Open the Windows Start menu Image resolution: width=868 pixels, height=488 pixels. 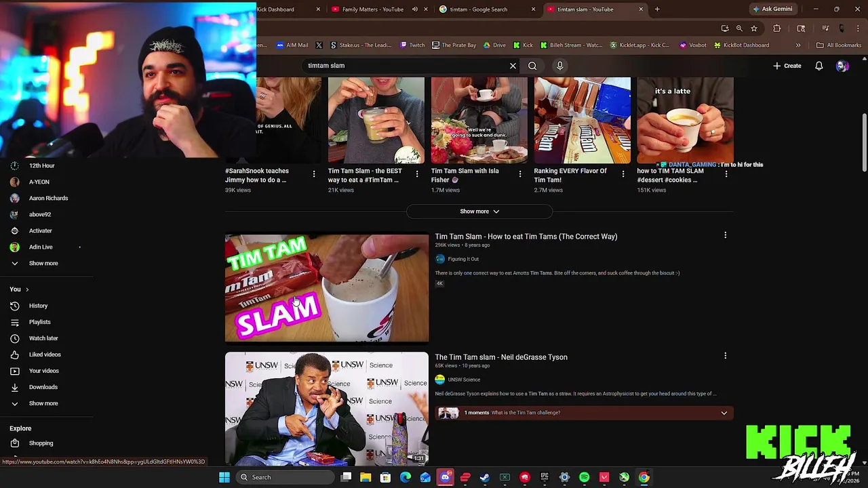pyautogui.click(x=224, y=477)
